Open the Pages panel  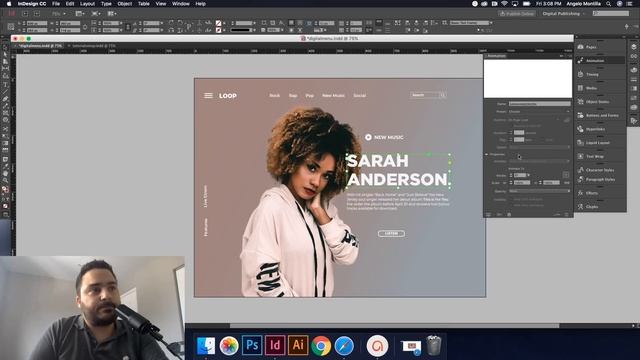[x=600, y=47]
